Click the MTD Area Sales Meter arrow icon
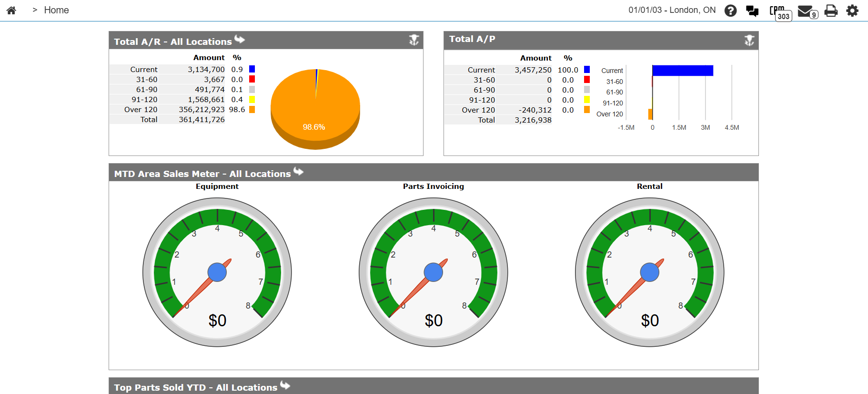 (x=299, y=172)
